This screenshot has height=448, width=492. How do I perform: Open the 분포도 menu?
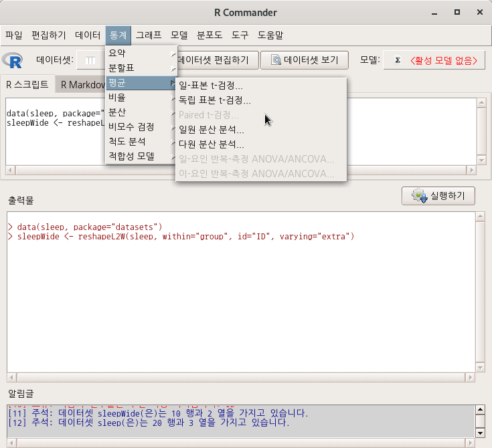[x=210, y=35]
